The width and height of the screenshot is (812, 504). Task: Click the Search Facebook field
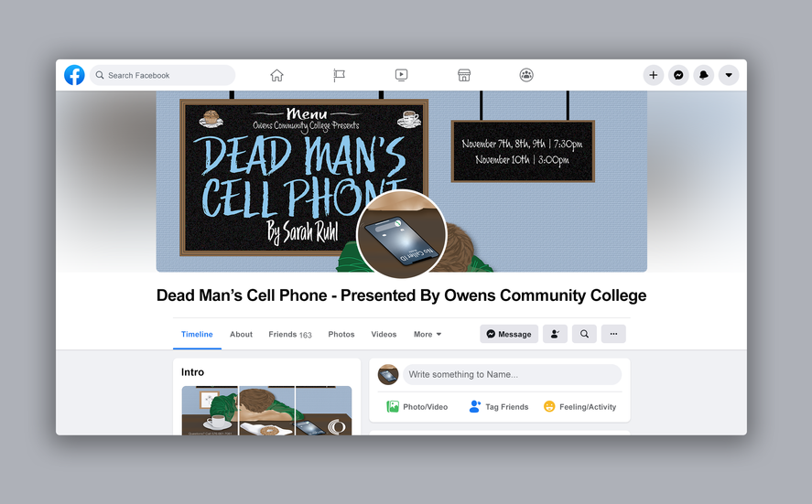163,75
